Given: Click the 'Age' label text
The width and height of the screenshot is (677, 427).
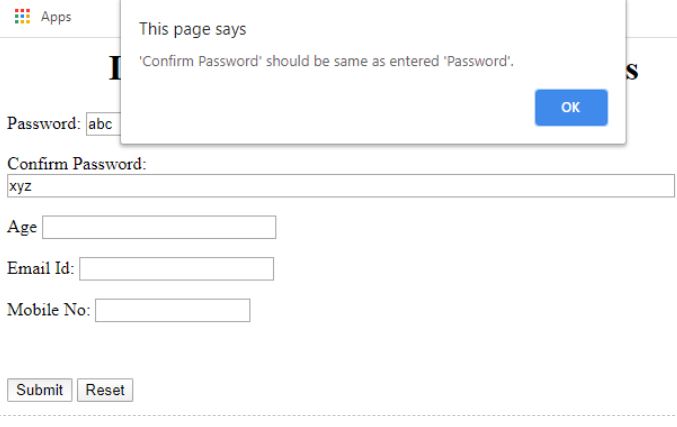Looking at the screenshot, I should point(22,227).
